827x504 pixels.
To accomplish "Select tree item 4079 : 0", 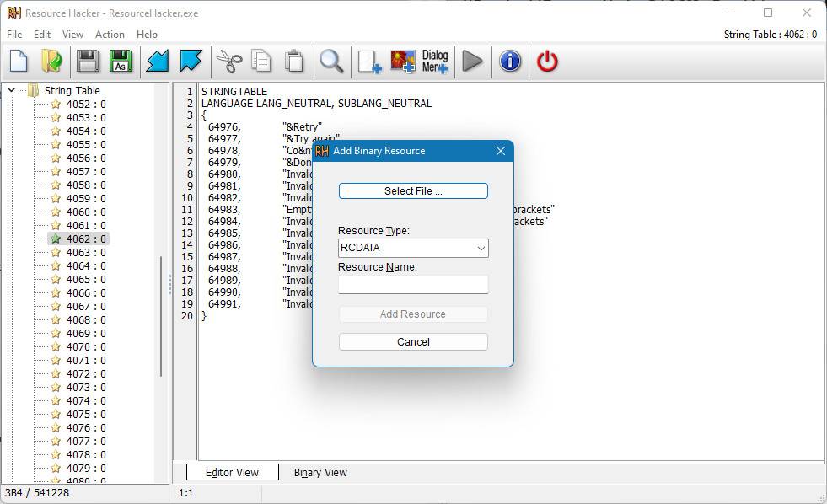I will click(x=86, y=468).
